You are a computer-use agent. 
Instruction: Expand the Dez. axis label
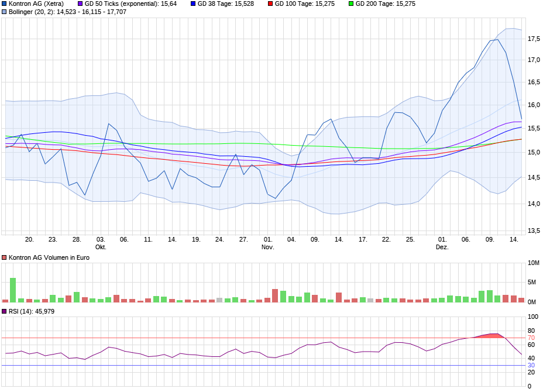(x=442, y=246)
